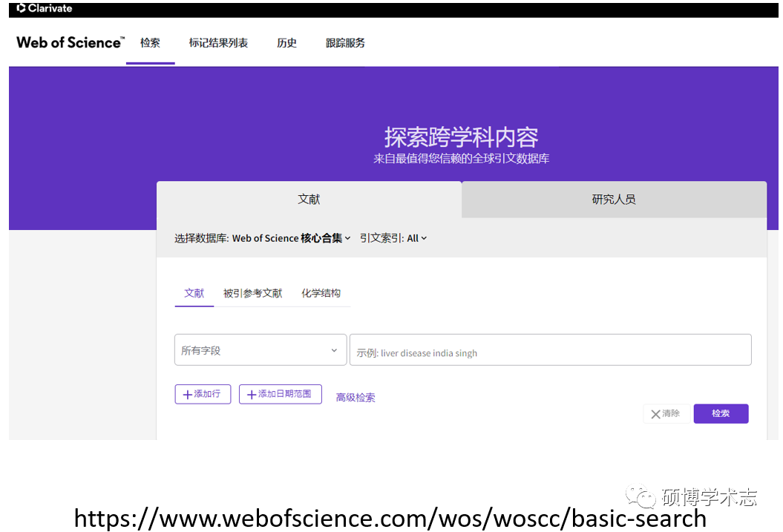Switch to 化学结构 sub-tab
The height and width of the screenshot is (532, 783).
[321, 293]
